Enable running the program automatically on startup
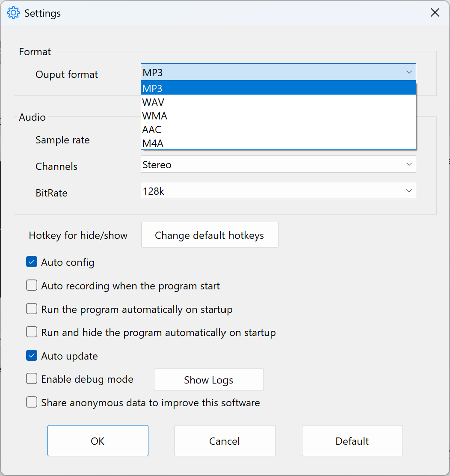Screen dimensions: 450x476 [31, 309]
